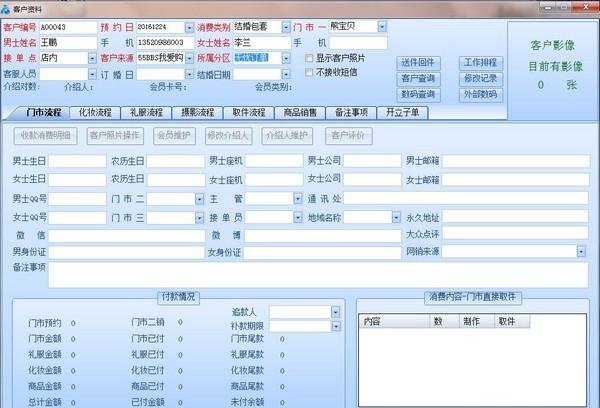
Task: Click the 永久地址 field
Action: tap(515, 217)
